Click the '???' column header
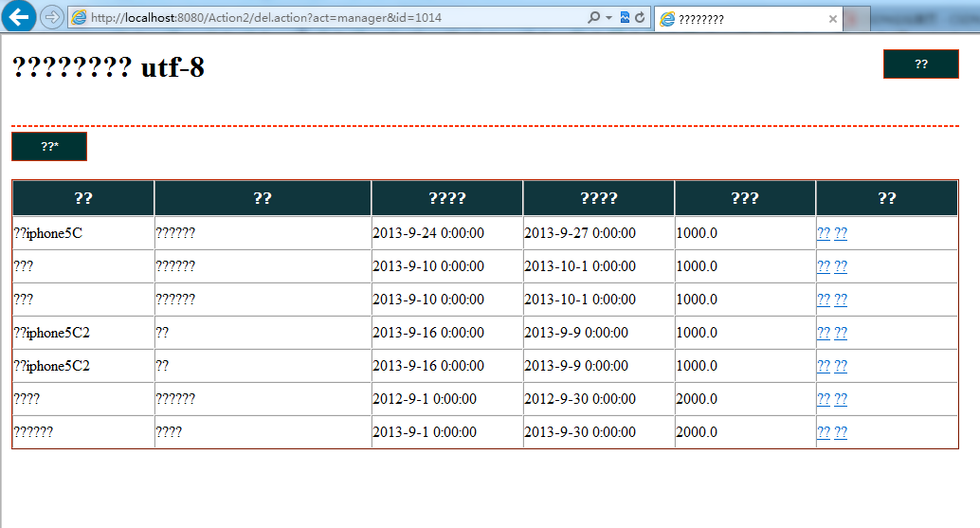Image resolution: width=980 pixels, height=528 pixels. point(745,198)
